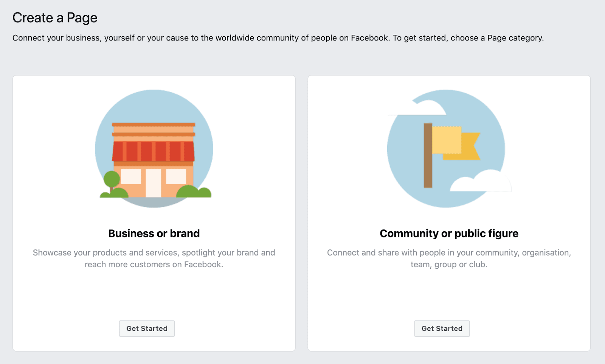Click the storefront illustration icon
This screenshot has width=605, height=364.
pos(154,149)
